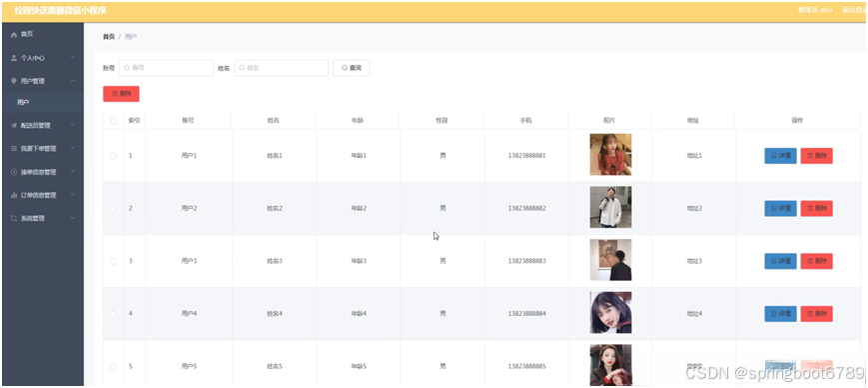The image size is (868, 388).
Task: Click the 地址2 cell
Action: point(694,208)
